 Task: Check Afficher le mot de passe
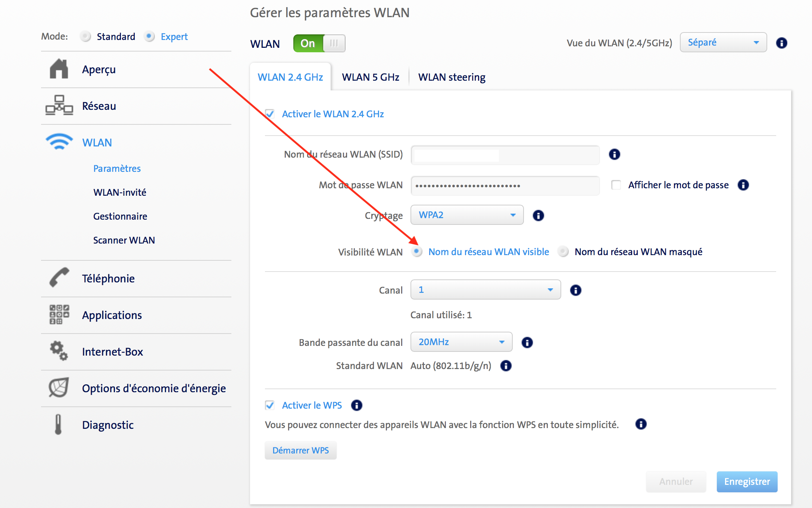(x=616, y=185)
